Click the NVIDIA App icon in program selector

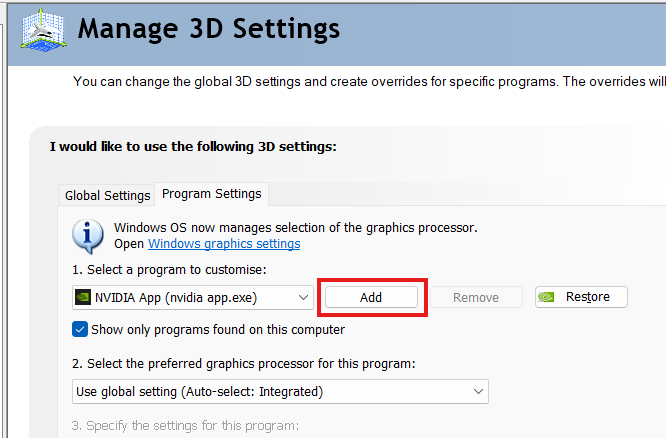[x=83, y=297]
